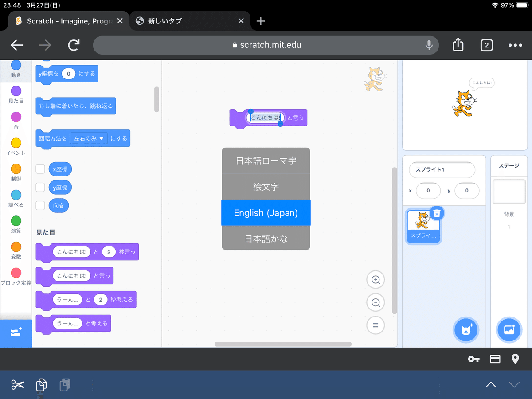Screen dimensions: 532x399
Task: Click the selected こんにちは! text field in workspace
Action: [x=266, y=117]
